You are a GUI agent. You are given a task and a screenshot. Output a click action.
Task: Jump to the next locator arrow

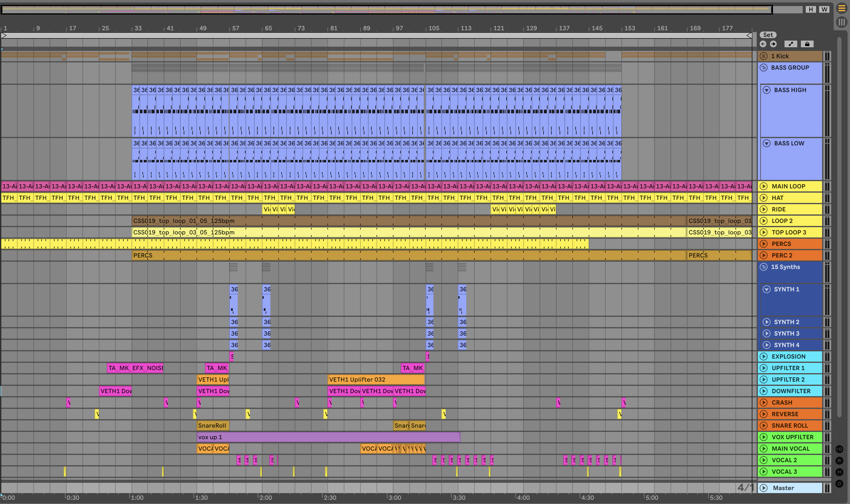coord(773,44)
